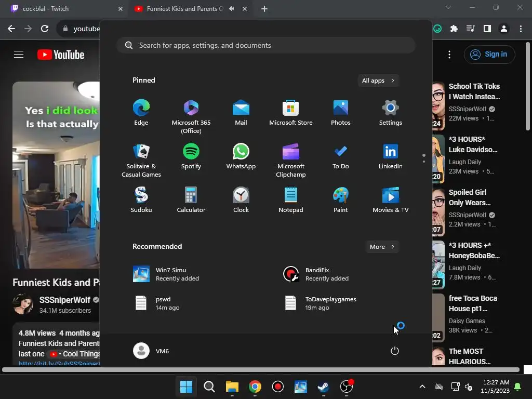Click the horizontal scrollbar at page bottom
The image size is (532, 399).
coord(261,370)
